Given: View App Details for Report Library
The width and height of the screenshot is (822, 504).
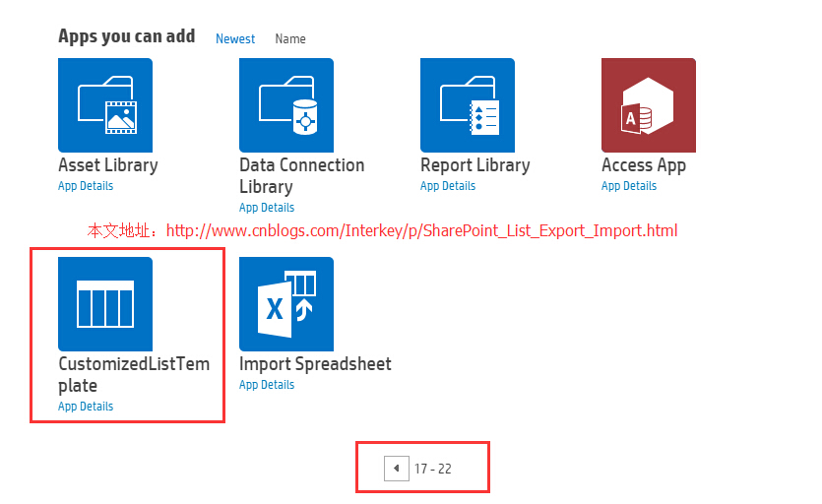Looking at the screenshot, I should (448, 186).
